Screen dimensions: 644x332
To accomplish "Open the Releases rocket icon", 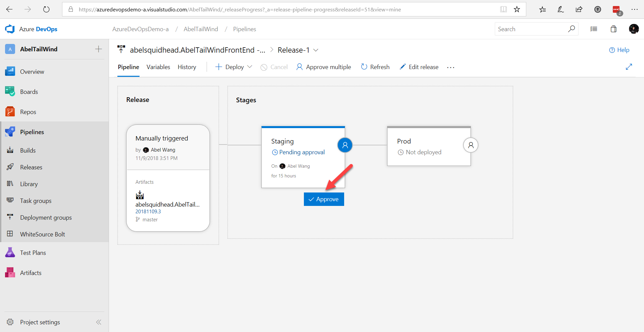I will click(x=10, y=167).
